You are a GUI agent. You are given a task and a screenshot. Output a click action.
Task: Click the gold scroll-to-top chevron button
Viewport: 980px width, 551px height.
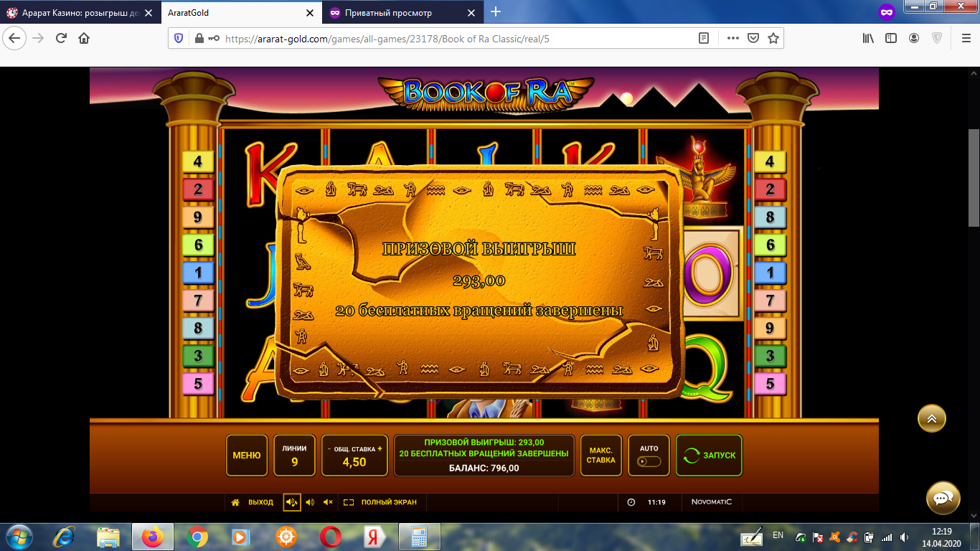pos(932,419)
